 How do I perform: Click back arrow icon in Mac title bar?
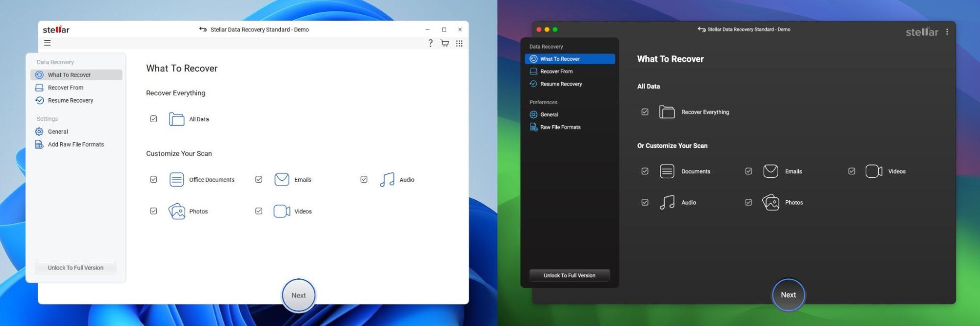click(x=702, y=29)
